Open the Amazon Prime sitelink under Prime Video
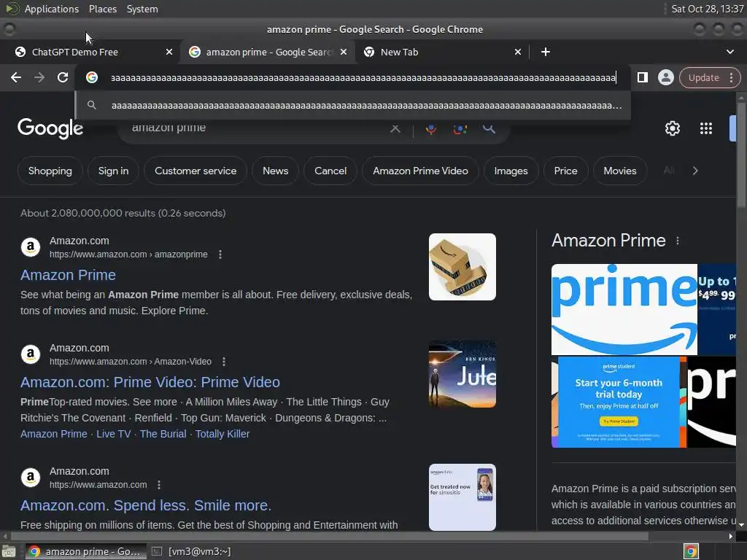Screen dimensions: 747x560 tap(54, 434)
